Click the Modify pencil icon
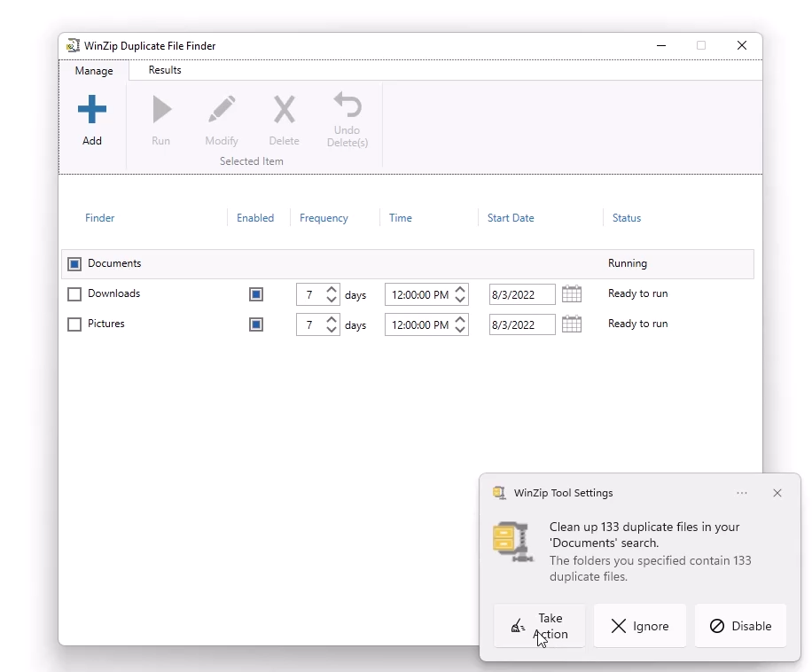Screen dimensions: 812x672 pyautogui.click(x=222, y=111)
